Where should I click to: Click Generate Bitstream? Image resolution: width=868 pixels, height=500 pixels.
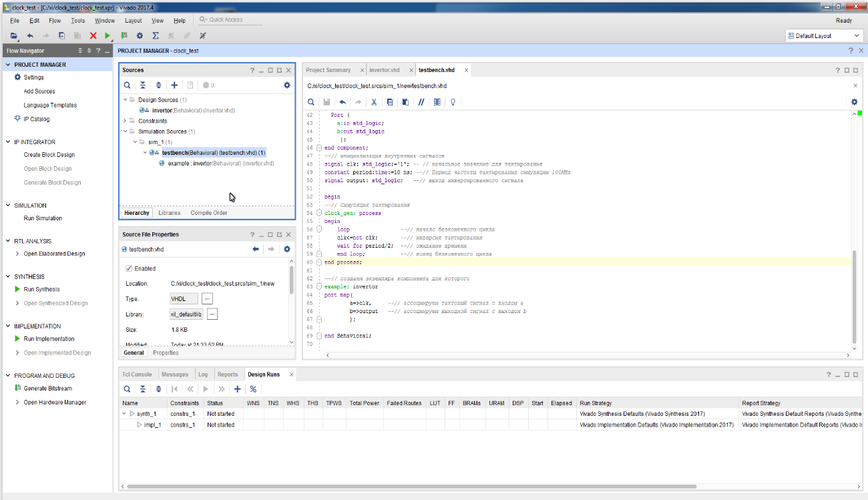[x=47, y=389]
